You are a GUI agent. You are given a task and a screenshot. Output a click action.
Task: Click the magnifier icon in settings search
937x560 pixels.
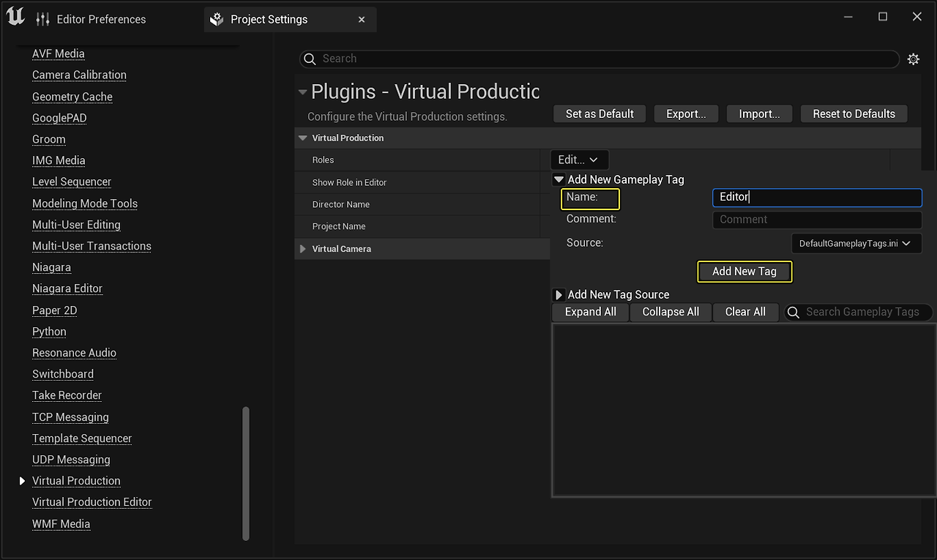[310, 59]
